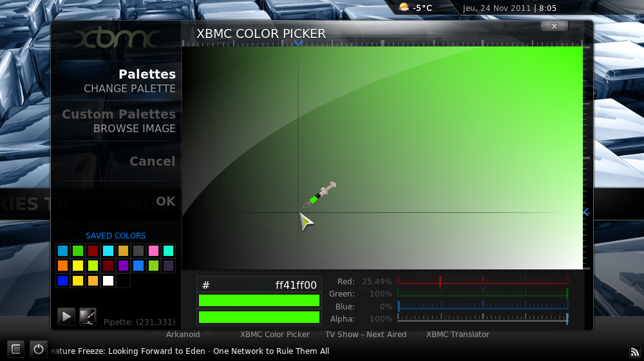This screenshot has width=644, height=361.
Task: Adjust the Red channel slider
Action: click(x=483, y=282)
